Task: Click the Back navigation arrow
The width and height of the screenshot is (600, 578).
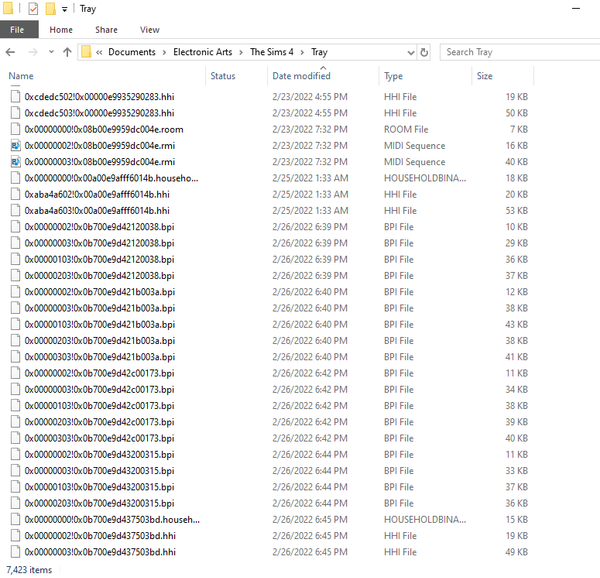Action: pyautogui.click(x=10, y=52)
